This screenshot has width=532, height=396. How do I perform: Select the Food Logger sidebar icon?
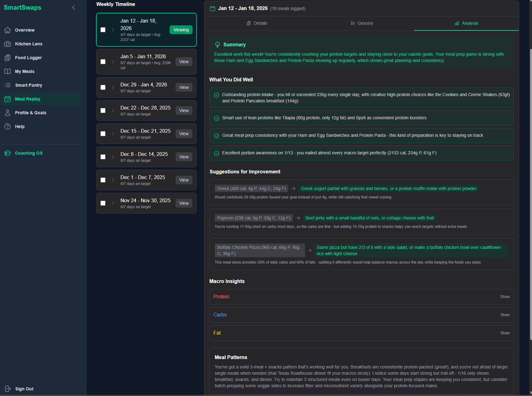click(8, 58)
